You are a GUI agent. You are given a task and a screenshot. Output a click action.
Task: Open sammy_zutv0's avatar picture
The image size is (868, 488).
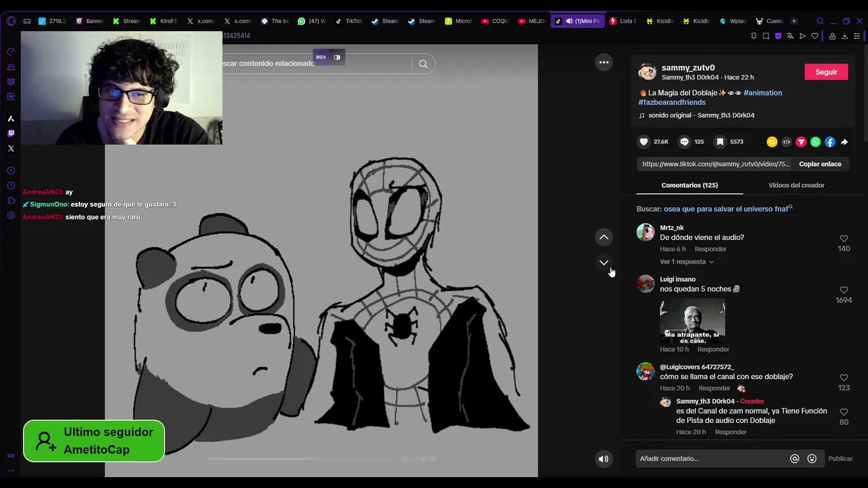click(647, 72)
